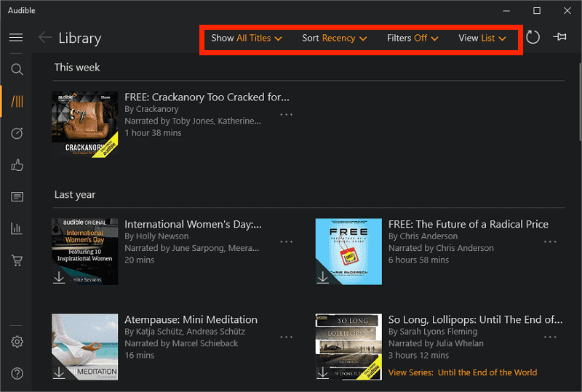Open the search icon in sidebar

(x=17, y=69)
